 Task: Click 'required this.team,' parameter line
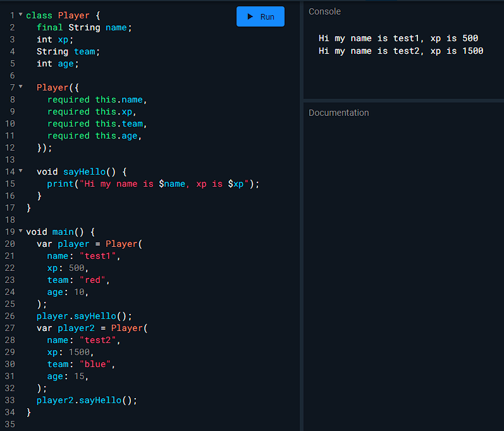(97, 124)
